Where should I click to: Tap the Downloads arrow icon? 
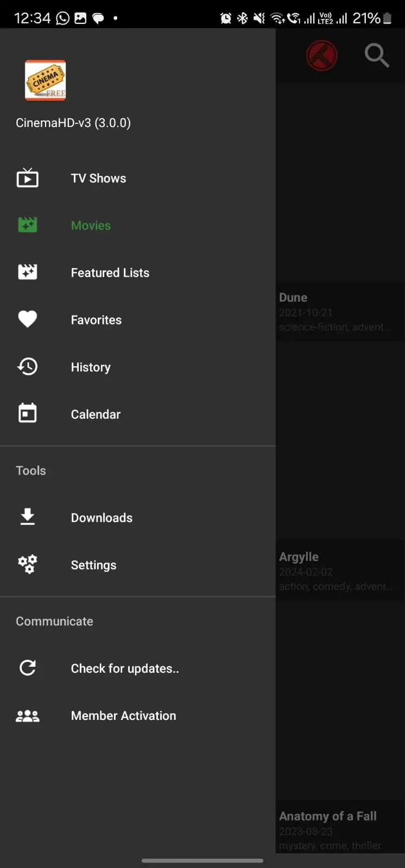point(28,517)
